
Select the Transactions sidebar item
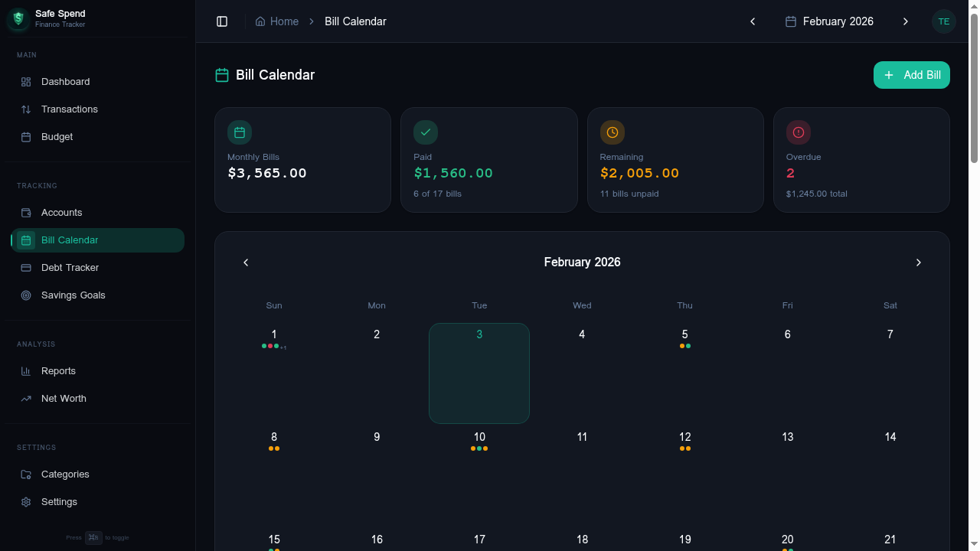[69, 109]
